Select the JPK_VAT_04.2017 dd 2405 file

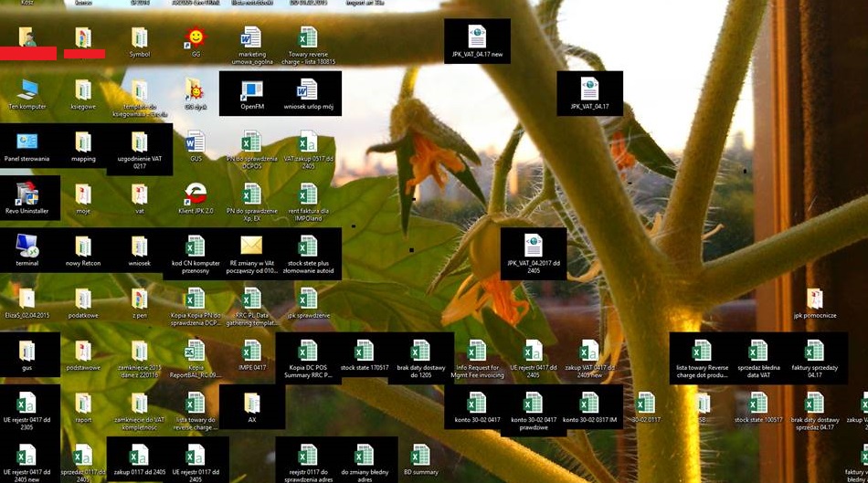point(534,246)
